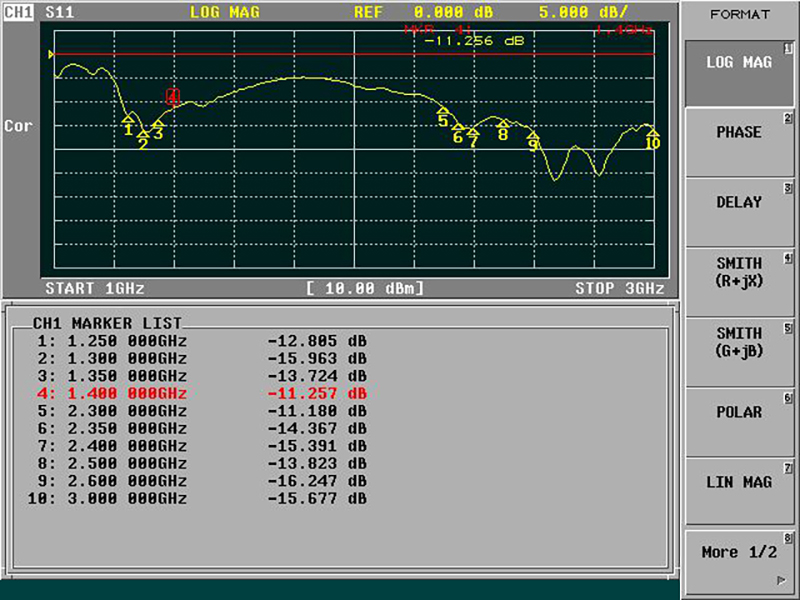Switch to SMITH (G+jB) format

point(739,353)
